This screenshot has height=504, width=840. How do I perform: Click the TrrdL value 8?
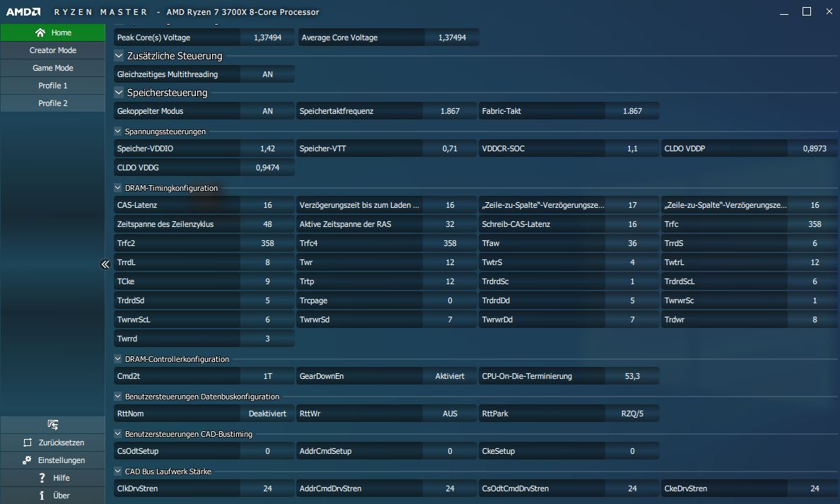point(267,262)
